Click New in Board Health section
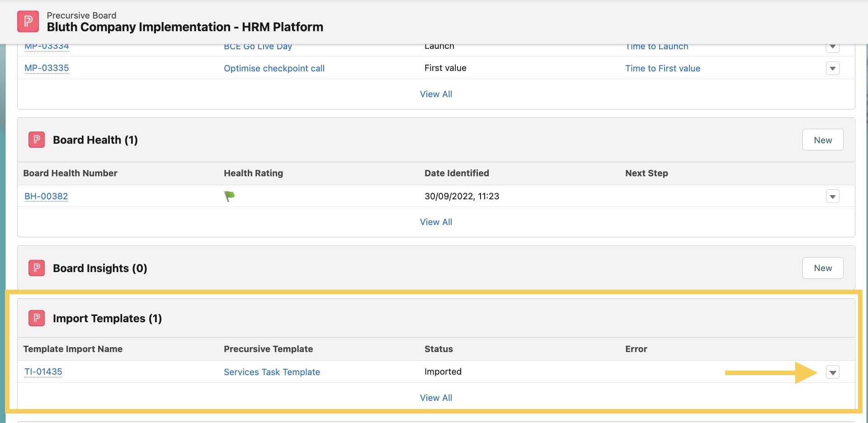 click(x=823, y=140)
